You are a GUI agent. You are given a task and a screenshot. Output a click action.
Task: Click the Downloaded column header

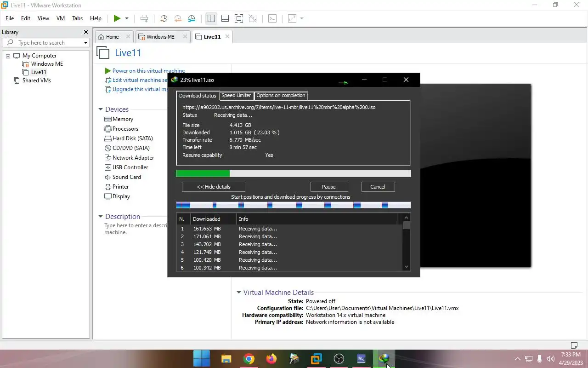213,219
